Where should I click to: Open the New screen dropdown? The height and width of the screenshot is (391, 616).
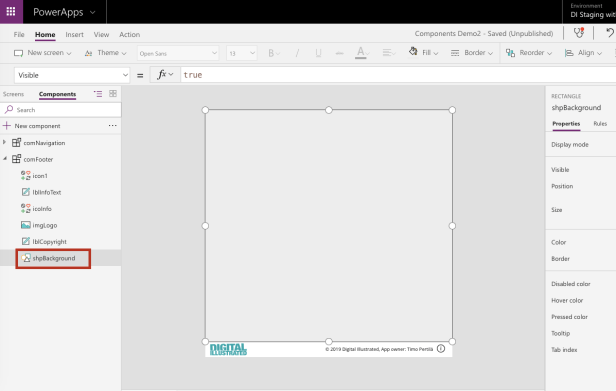(43, 53)
